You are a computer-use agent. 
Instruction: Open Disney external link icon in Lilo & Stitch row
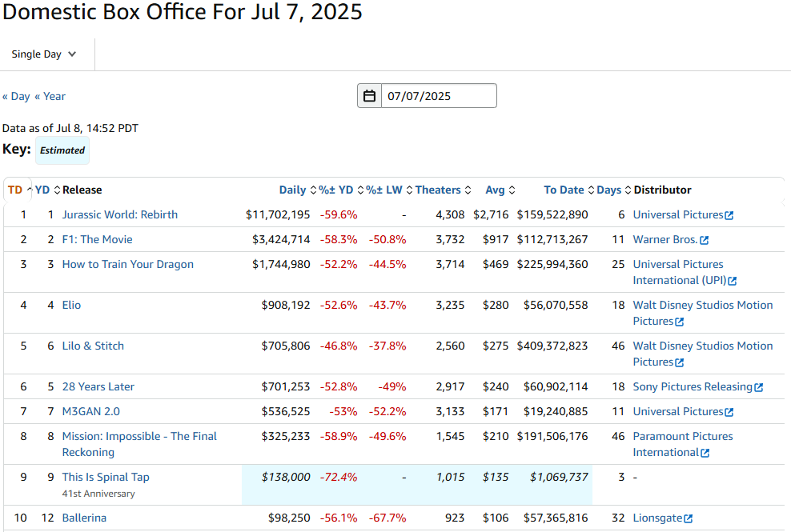[x=680, y=362]
